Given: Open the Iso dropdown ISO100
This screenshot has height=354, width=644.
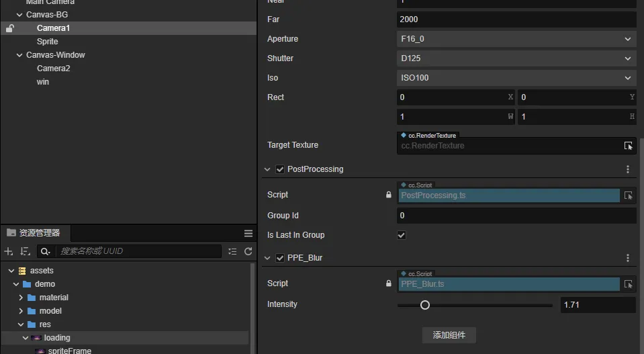Looking at the screenshot, I should pos(516,78).
